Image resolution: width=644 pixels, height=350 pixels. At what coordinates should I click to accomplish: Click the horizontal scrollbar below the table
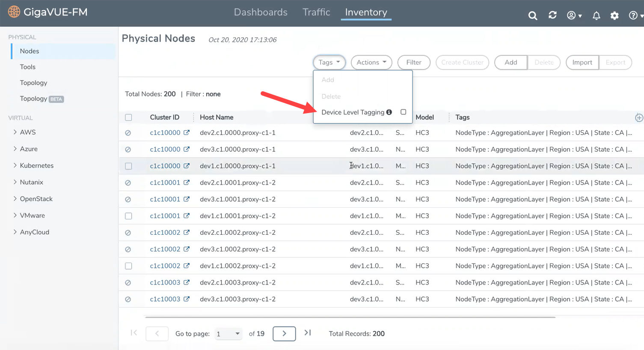[x=350, y=317]
